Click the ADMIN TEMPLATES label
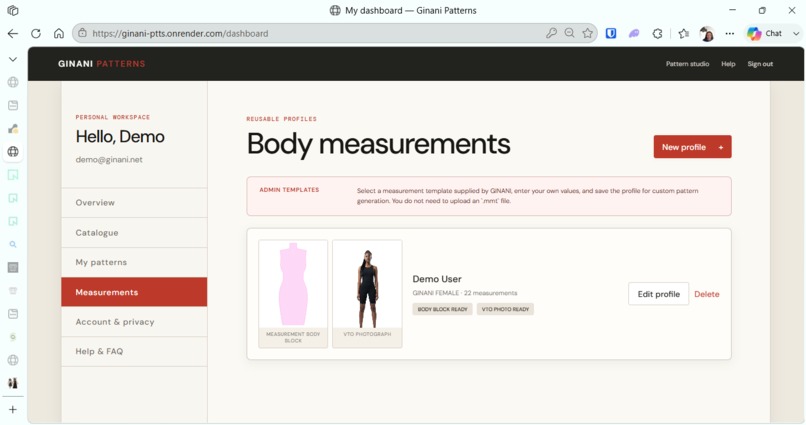This screenshot has width=806, height=425. pos(289,190)
